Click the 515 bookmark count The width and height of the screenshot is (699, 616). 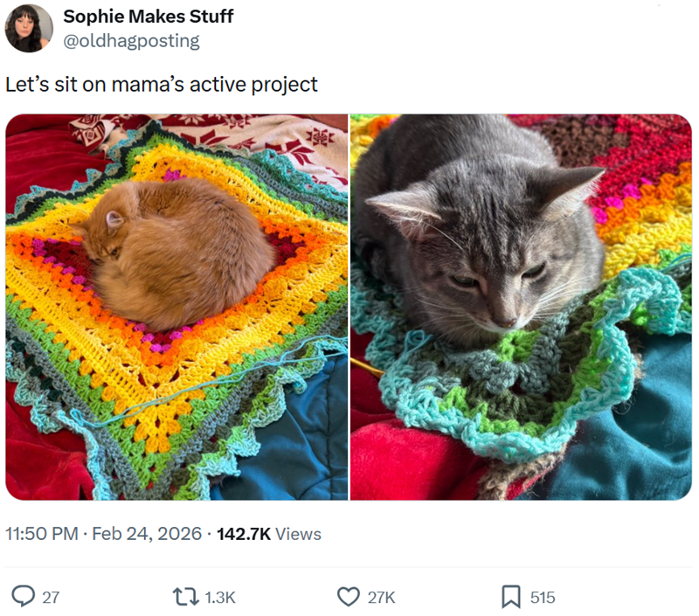(545, 599)
